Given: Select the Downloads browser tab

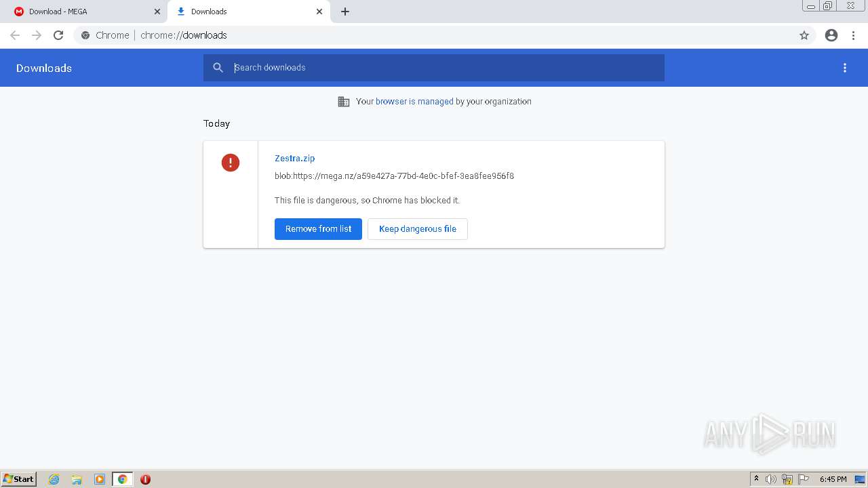Looking at the screenshot, I should pyautogui.click(x=248, y=12).
